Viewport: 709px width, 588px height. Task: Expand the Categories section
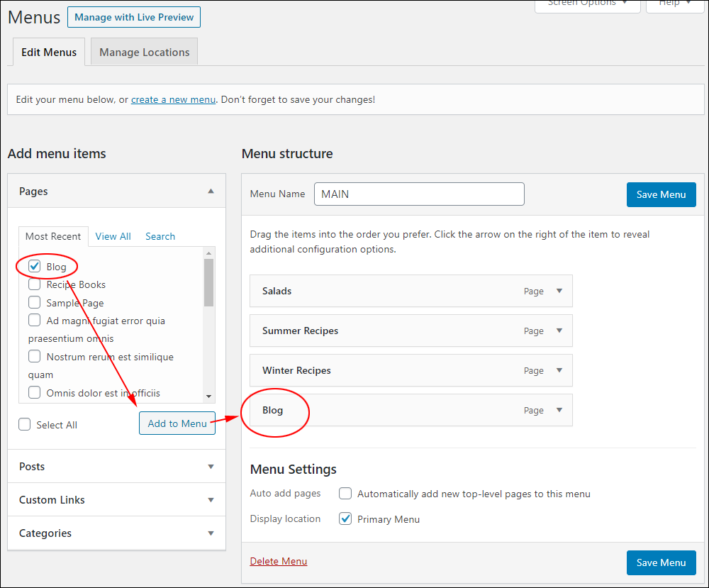tap(211, 533)
